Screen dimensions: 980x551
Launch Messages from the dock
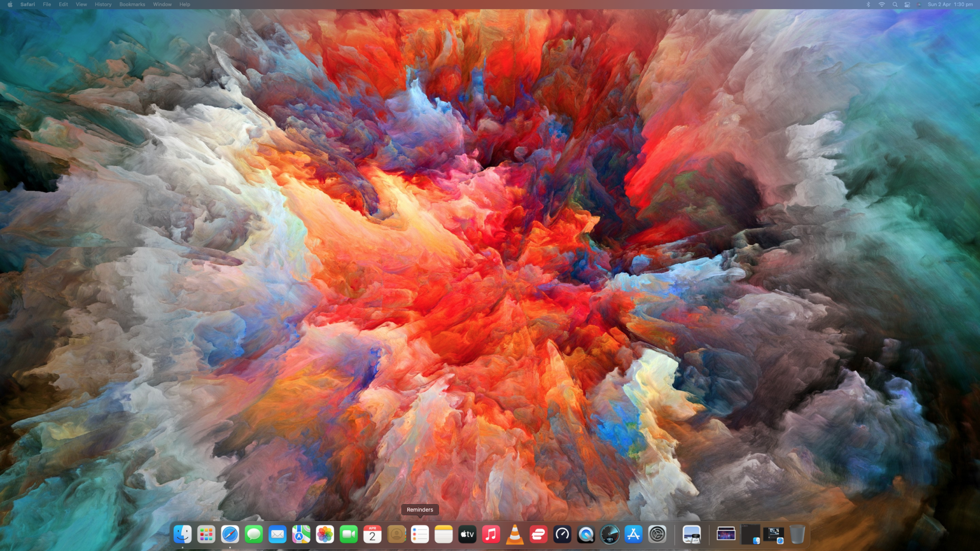click(x=254, y=534)
